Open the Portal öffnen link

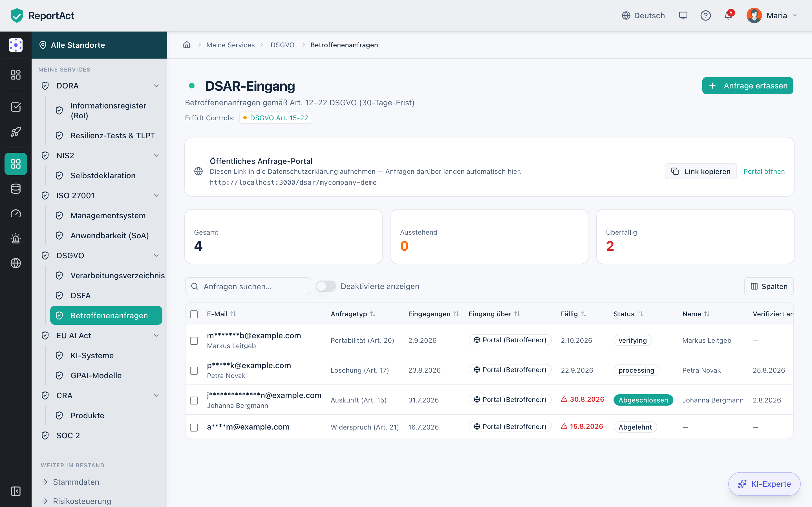(764, 172)
